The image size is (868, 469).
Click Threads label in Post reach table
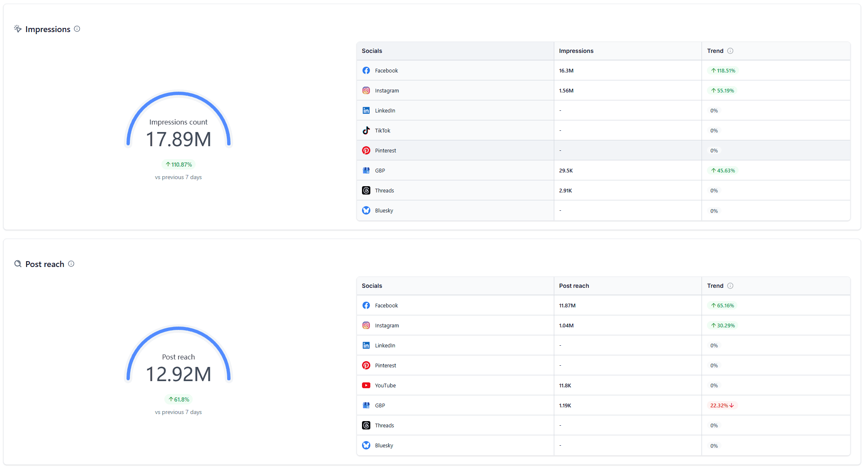[384, 425]
